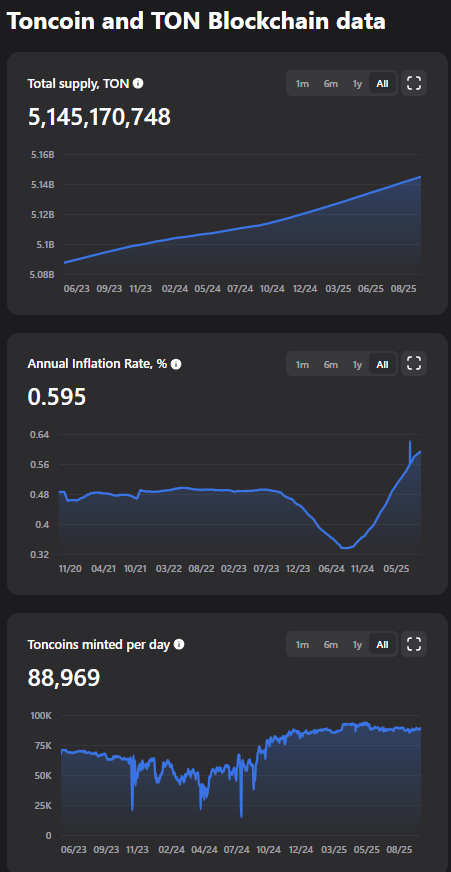
Task: Expand Toncoins minted per day chart fullscreen
Action: click(414, 645)
